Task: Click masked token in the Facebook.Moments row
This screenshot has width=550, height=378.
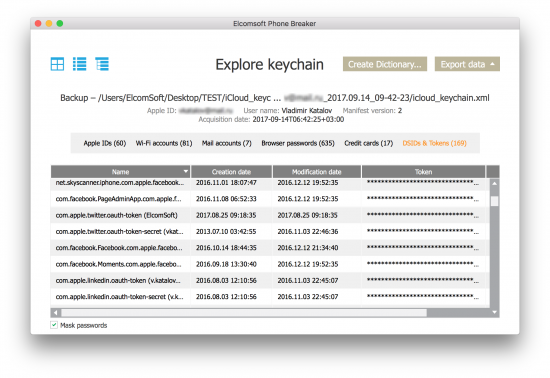Action: click(423, 264)
